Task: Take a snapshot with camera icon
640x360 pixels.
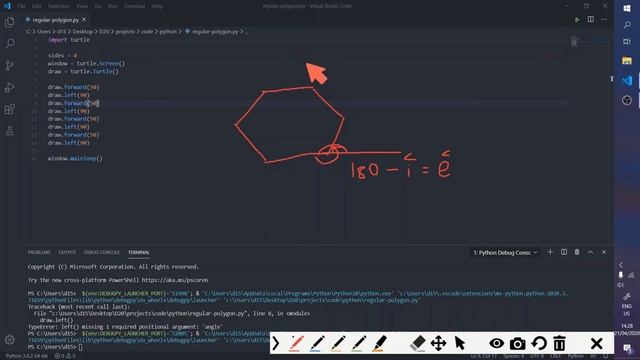Action: click(518, 344)
